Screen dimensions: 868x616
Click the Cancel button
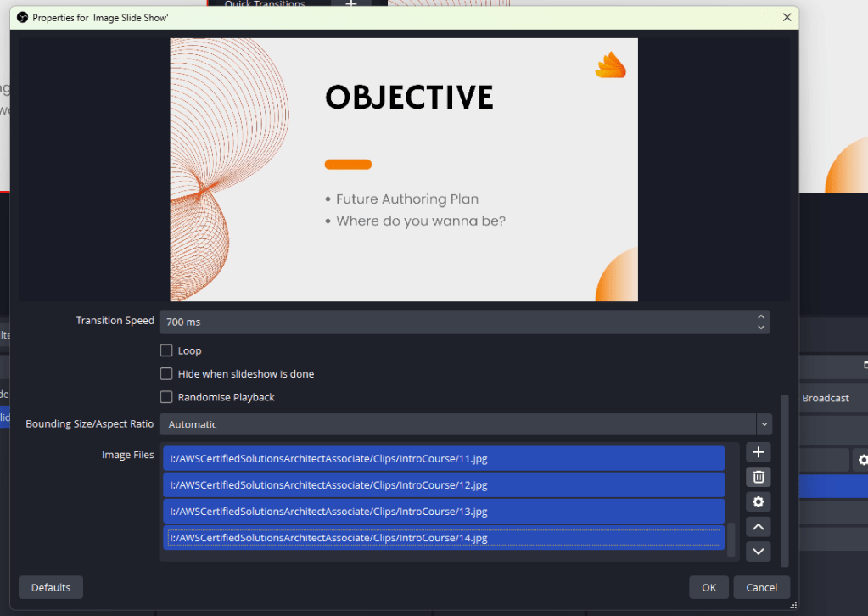[761, 587]
